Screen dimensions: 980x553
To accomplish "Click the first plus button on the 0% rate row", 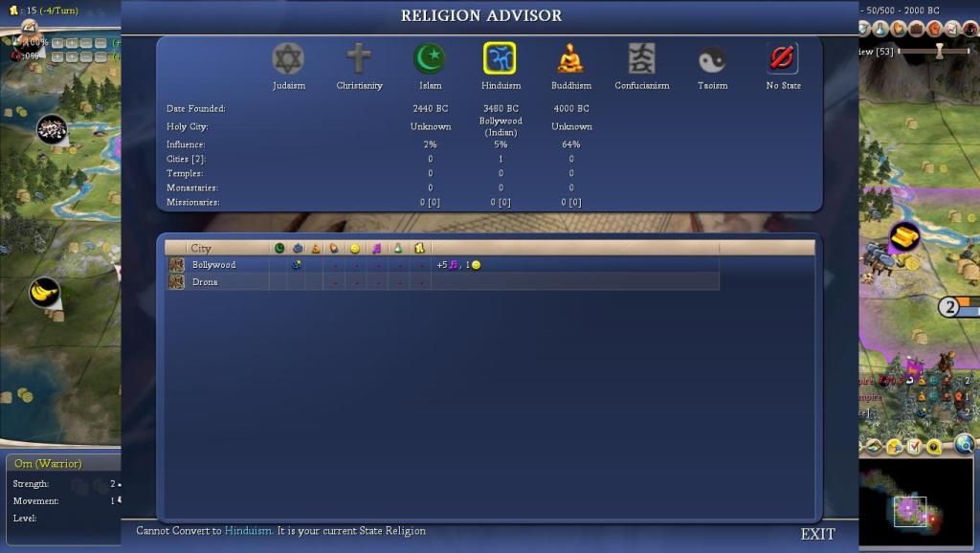I will (x=57, y=56).
